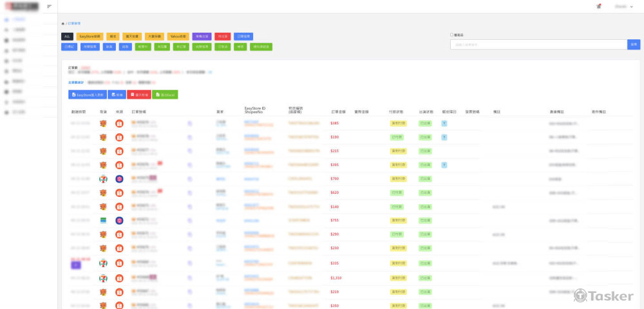Toggle the sidebar with the hamburger menu icon
The image size is (644, 309).
[x=50, y=6]
